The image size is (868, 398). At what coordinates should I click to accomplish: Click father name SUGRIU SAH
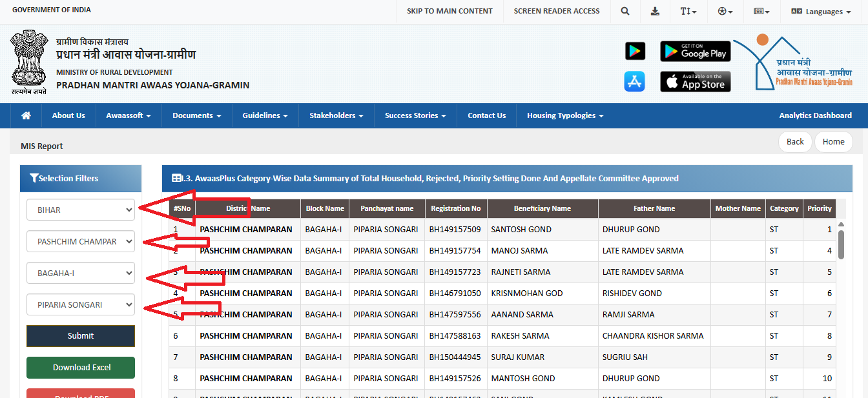pos(625,357)
